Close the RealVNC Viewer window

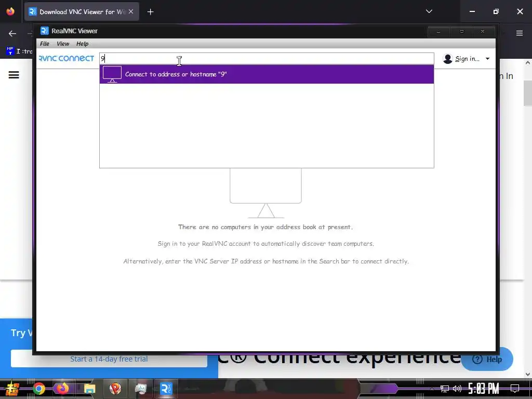(483, 31)
